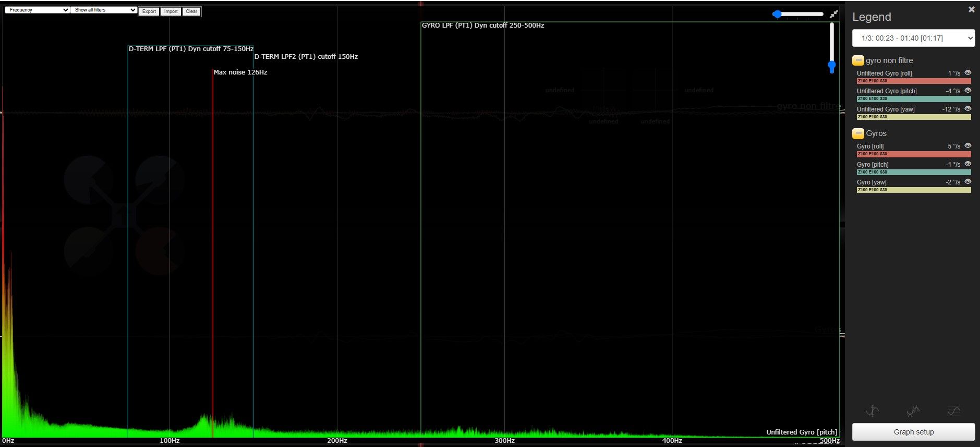980x447 pixels.
Task: Open the 'Show all filters' dropdown
Action: pyautogui.click(x=104, y=10)
